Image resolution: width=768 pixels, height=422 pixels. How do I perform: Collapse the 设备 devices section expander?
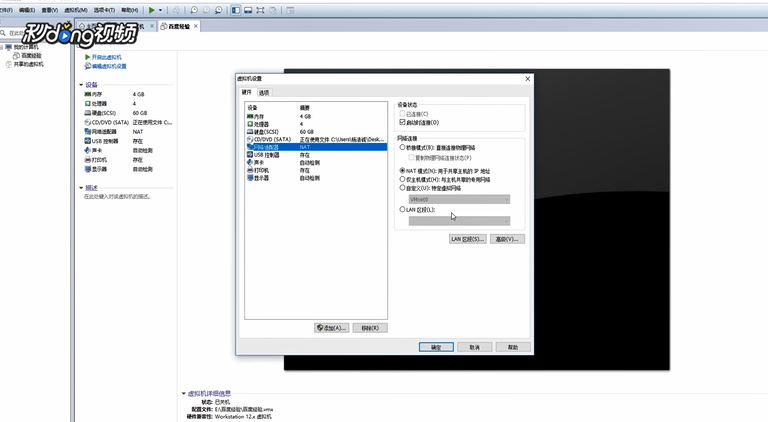click(81, 85)
